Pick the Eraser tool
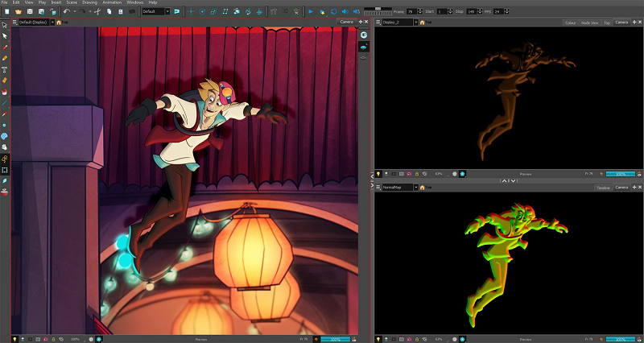 (x=4, y=81)
